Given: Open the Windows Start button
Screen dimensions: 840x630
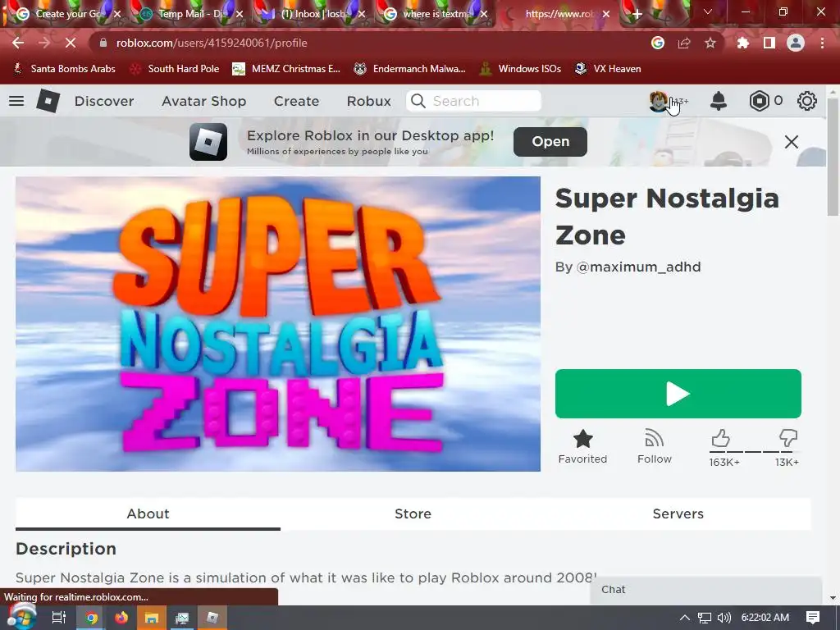Looking at the screenshot, I should (21, 617).
